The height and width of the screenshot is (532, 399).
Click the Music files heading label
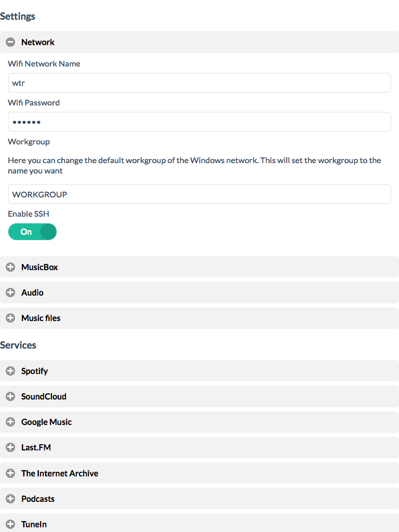point(41,318)
